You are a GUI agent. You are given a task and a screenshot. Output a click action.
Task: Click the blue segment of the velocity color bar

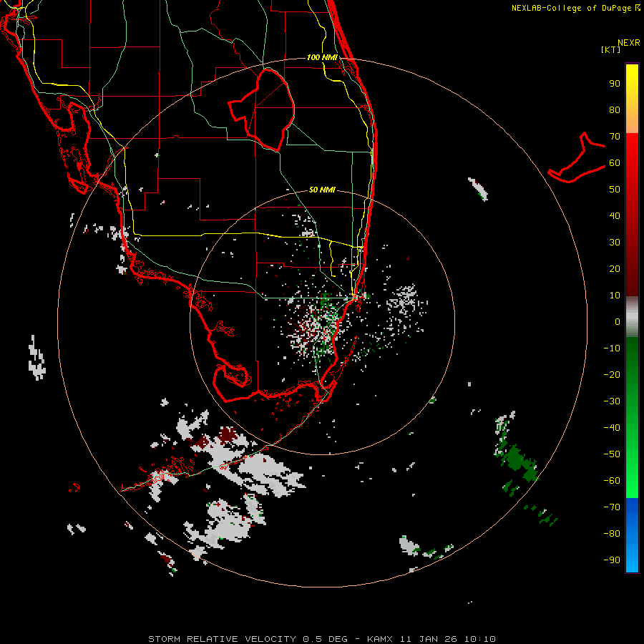(x=632, y=535)
